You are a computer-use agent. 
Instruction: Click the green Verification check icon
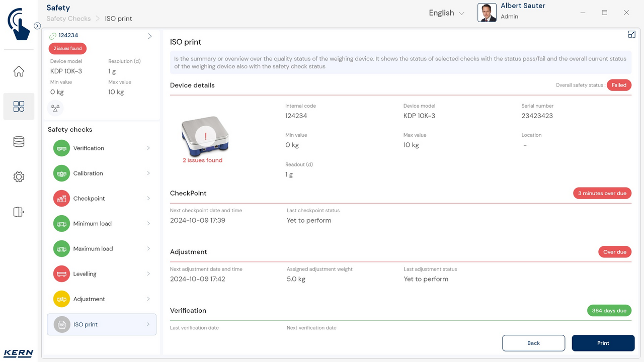61,148
